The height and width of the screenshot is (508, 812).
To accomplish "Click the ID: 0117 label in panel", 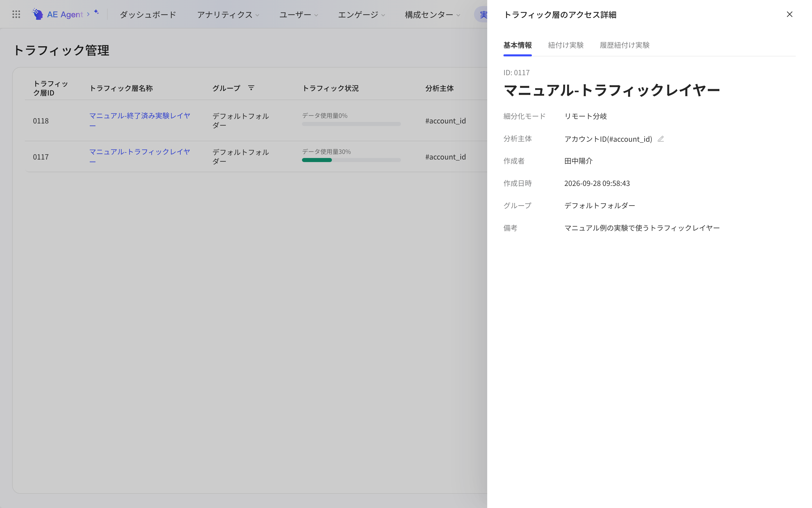I will coord(516,73).
